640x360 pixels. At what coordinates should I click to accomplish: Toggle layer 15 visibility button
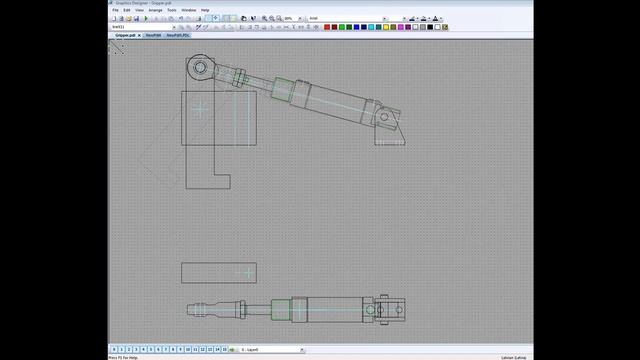click(x=224, y=350)
